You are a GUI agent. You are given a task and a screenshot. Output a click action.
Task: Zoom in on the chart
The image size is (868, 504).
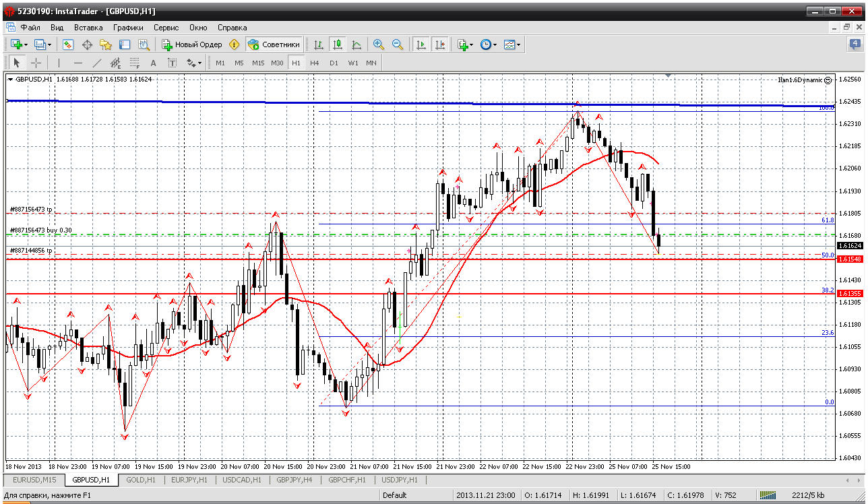(x=379, y=44)
